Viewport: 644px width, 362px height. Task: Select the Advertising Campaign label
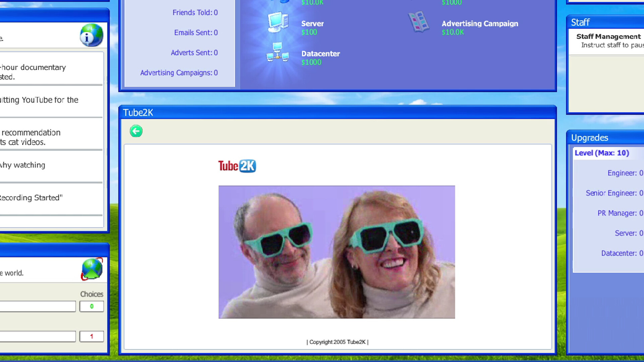(x=480, y=23)
